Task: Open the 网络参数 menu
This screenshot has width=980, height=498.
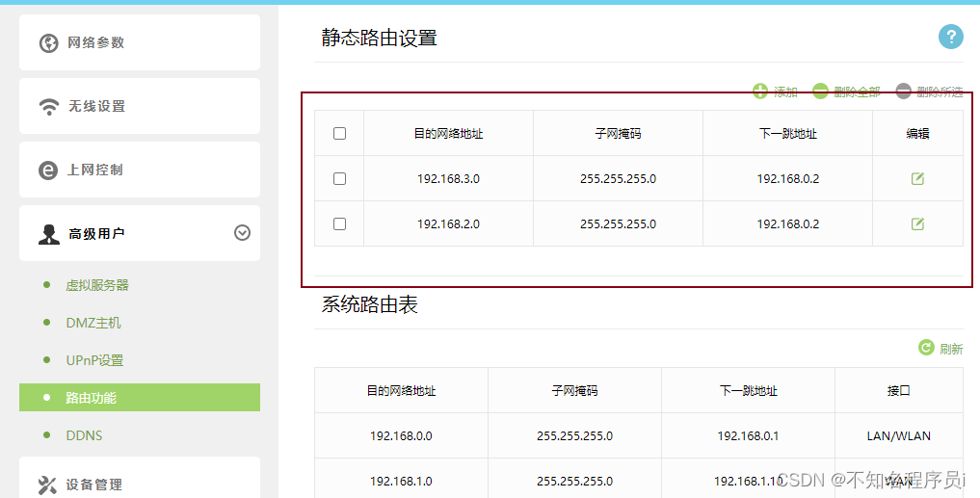Action: (x=140, y=42)
